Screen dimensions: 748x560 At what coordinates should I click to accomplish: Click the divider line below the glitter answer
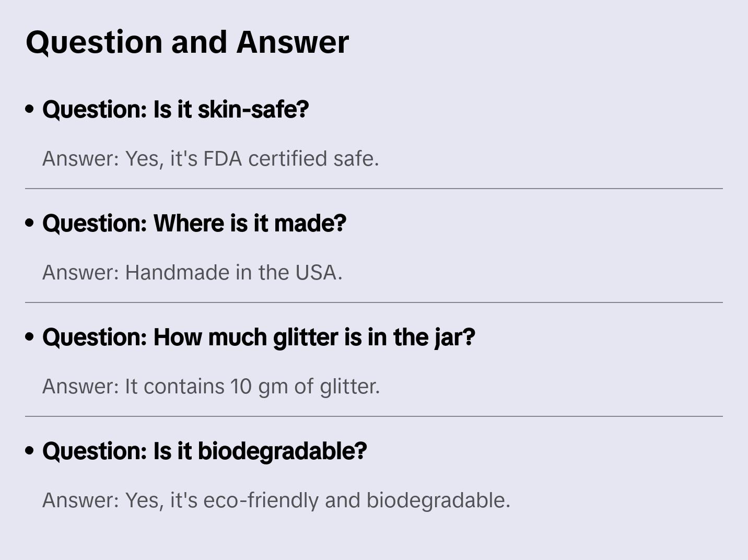[x=374, y=416]
